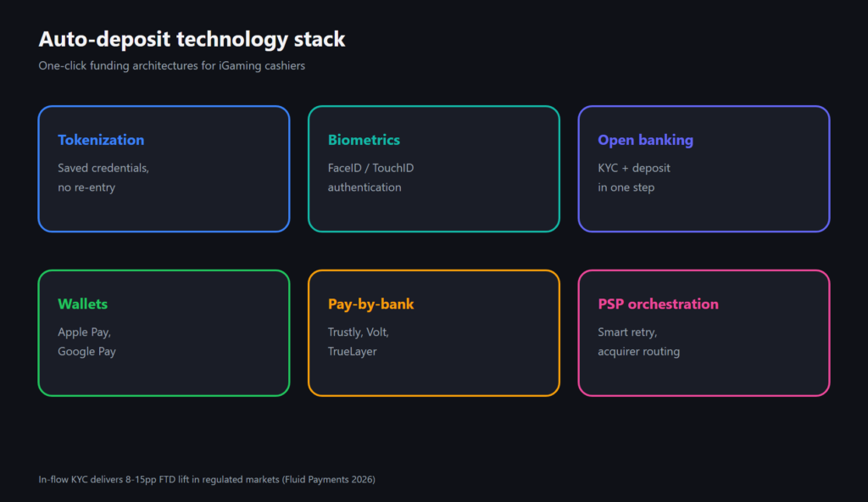Click the green-bordered Wallets box
The image size is (868, 502).
[x=164, y=333]
